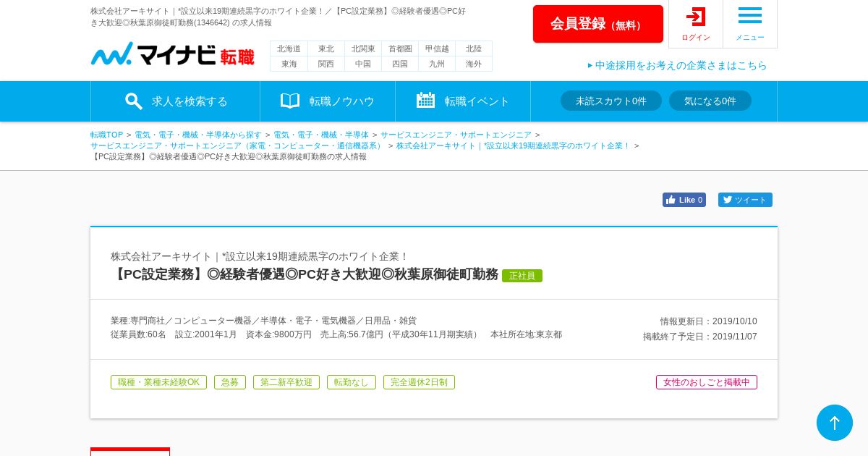Select 中国 region
The width and height of the screenshot is (868, 456).
363,64
